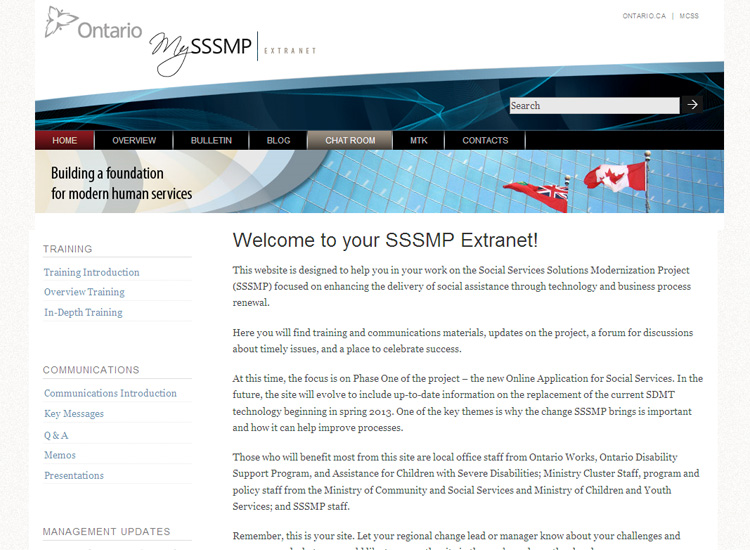Click the TRAINING section heading

click(x=67, y=249)
